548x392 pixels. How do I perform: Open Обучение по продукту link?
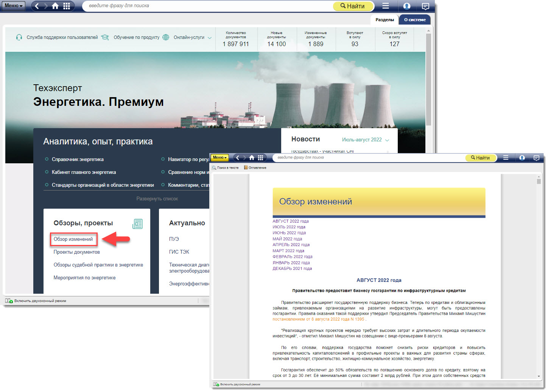point(137,37)
